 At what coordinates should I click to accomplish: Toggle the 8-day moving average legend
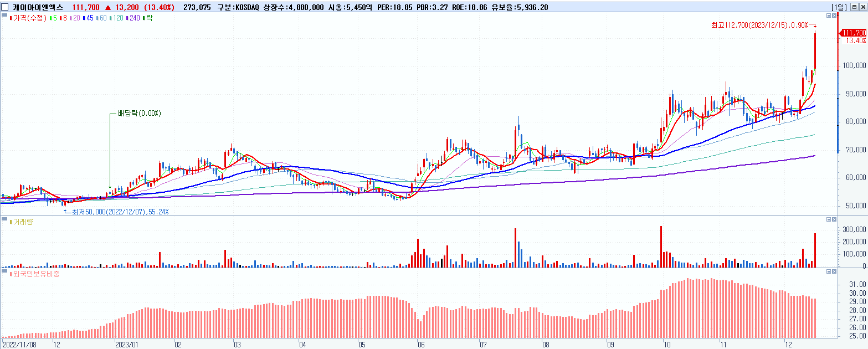click(x=64, y=18)
